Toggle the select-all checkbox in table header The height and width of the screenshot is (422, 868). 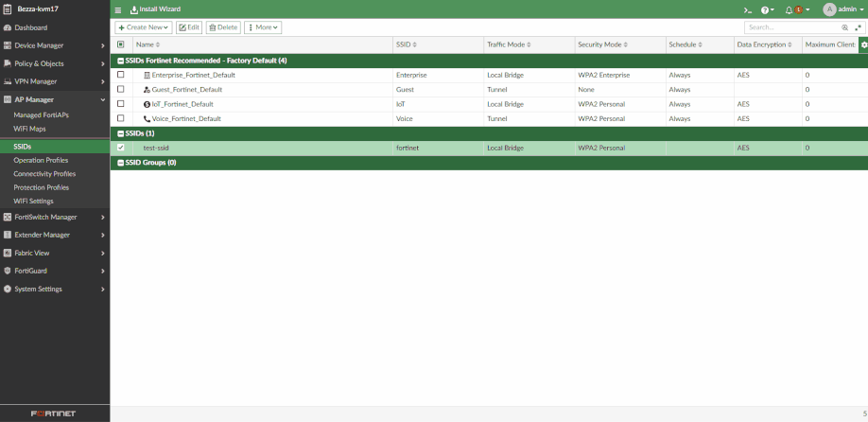pos(121,44)
